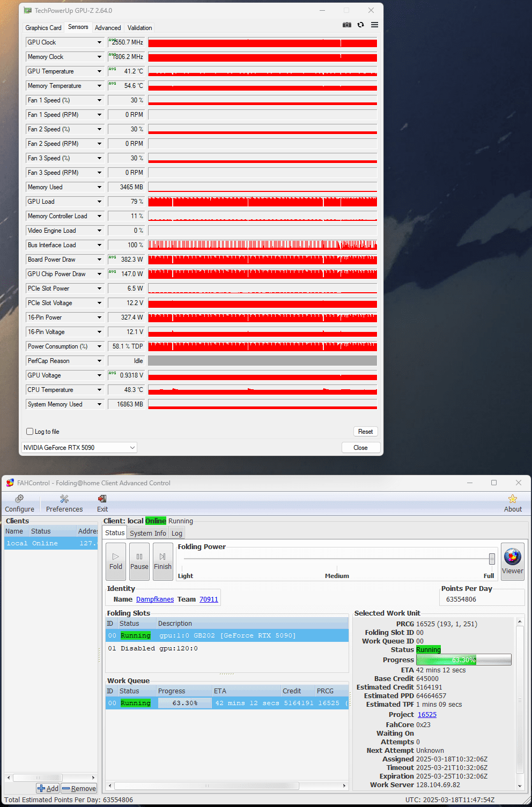This screenshot has width=532, height=807.
Task: Add a client with the Add button
Action: [x=48, y=788]
